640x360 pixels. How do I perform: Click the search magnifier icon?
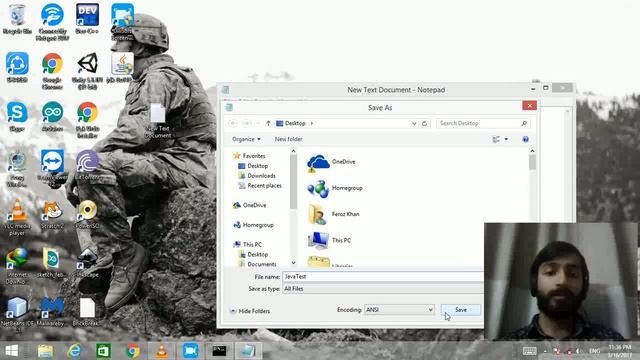pos(524,123)
